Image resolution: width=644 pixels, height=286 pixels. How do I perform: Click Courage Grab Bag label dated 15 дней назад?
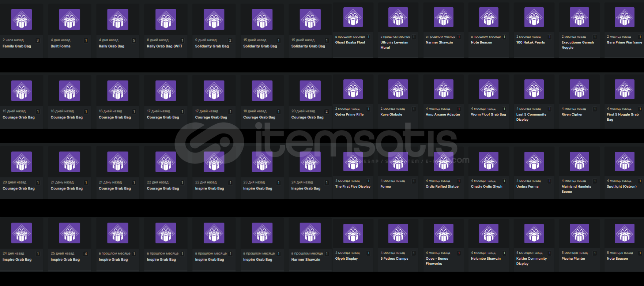[x=19, y=117]
